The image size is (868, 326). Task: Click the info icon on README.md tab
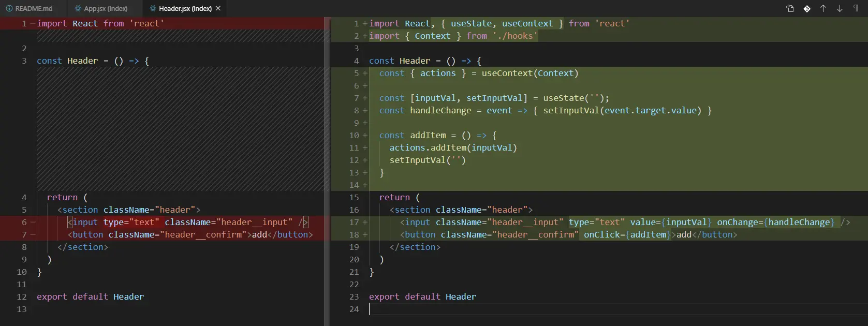click(9, 8)
